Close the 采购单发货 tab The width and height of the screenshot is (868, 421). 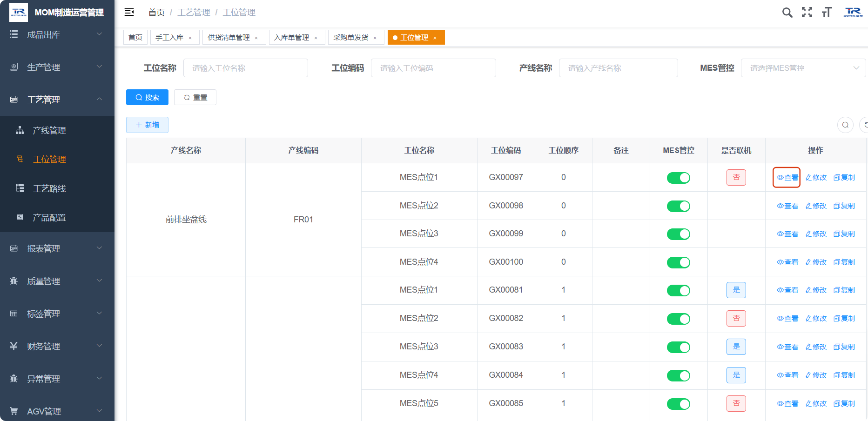(375, 38)
